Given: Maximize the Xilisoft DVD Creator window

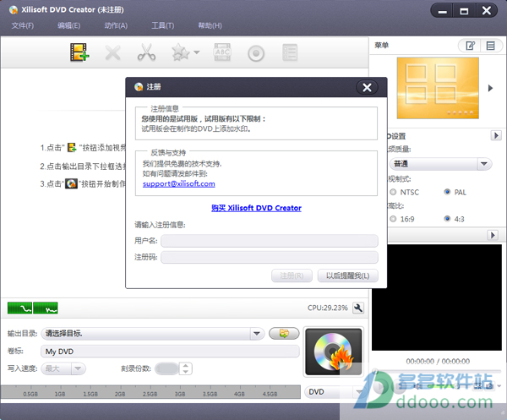Looking at the screenshot, I should coord(464,12).
